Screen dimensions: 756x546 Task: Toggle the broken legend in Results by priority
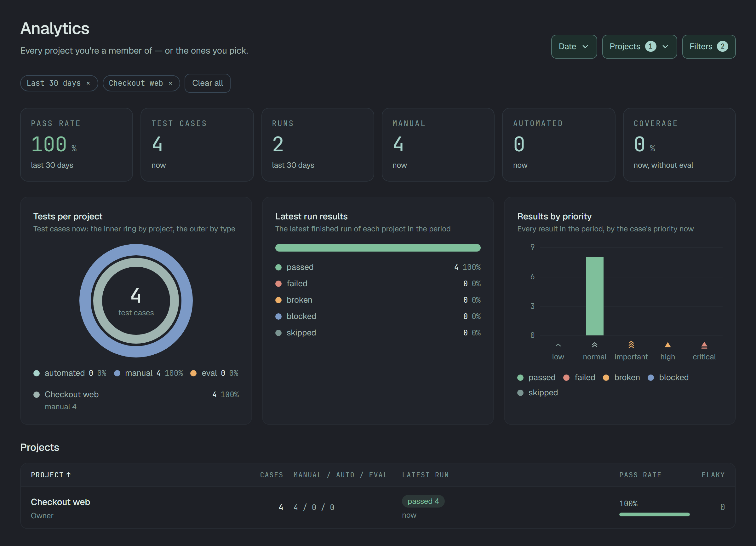click(621, 377)
